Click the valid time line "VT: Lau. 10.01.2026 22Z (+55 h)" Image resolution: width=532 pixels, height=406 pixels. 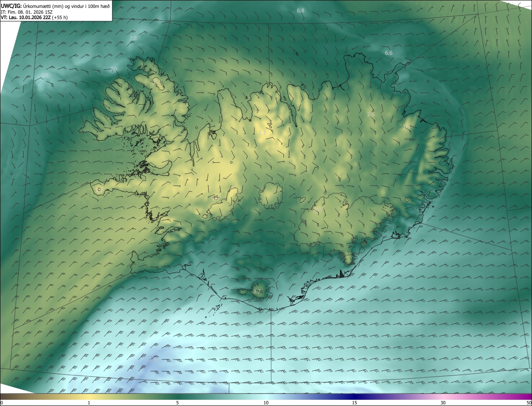point(34,17)
